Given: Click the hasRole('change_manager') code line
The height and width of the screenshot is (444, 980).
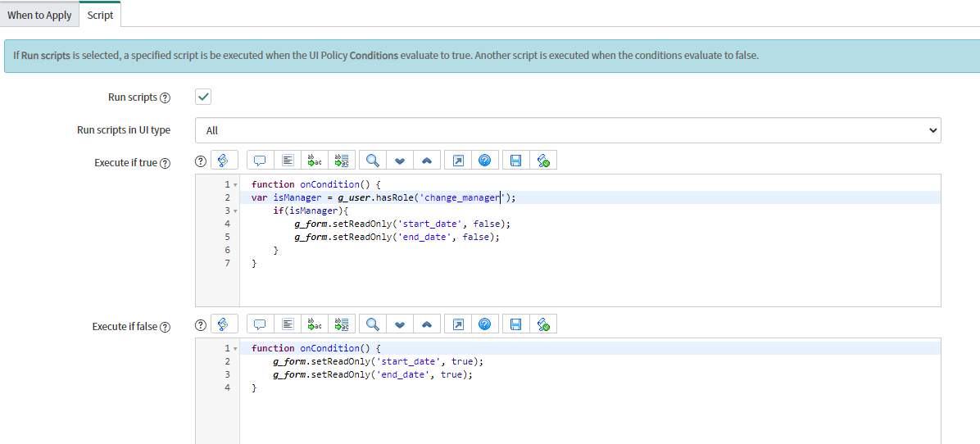Looking at the screenshot, I should point(383,197).
